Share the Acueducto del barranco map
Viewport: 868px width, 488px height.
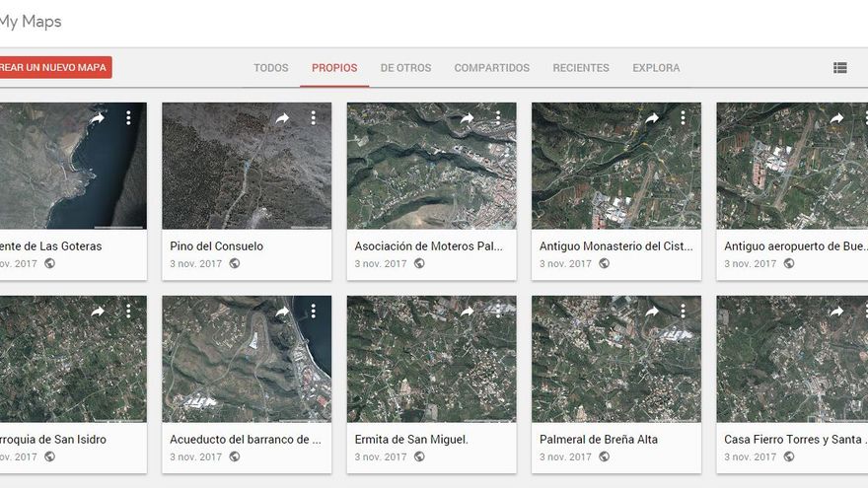coord(282,312)
